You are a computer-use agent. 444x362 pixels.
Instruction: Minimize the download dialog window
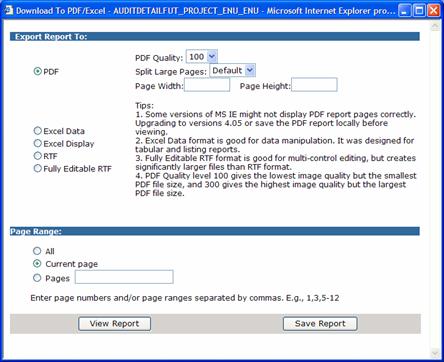coord(405,11)
